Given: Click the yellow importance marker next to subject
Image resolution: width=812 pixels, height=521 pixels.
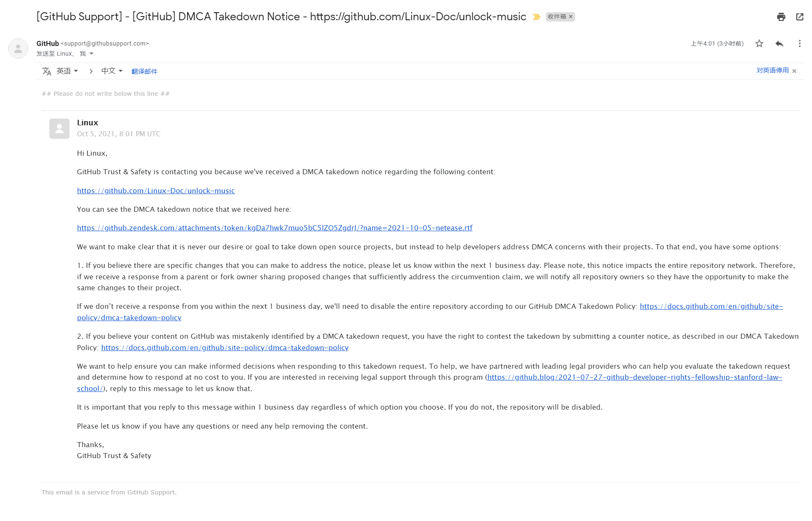Looking at the screenshot, I should [536, 17].
